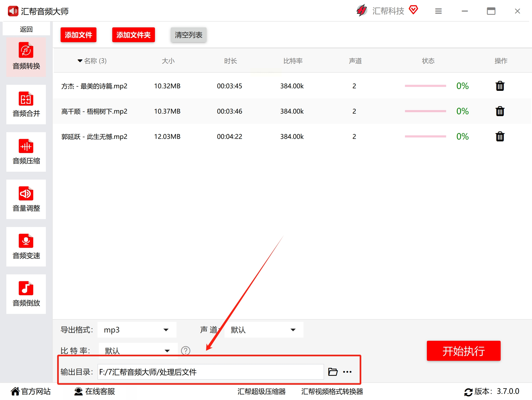This screenshot has height=400, width=532.
Task: Browse output directory with three-dots button
Action: coord(347,372)
